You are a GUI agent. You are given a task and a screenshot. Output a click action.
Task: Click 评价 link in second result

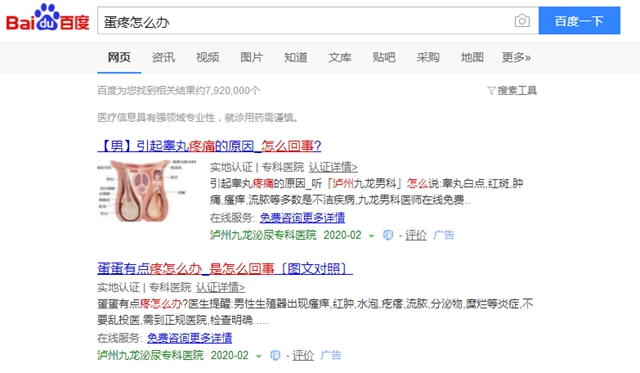tap(303, 355)
